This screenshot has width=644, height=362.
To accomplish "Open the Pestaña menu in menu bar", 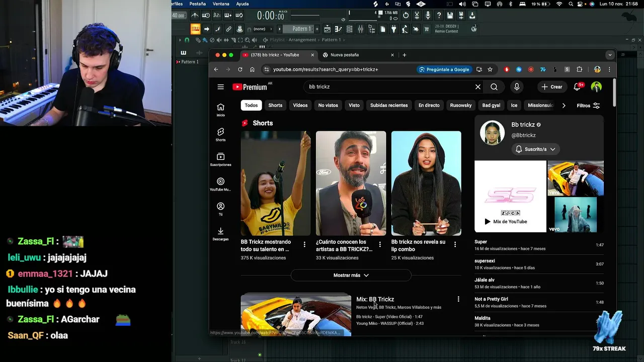I will 198,4.
